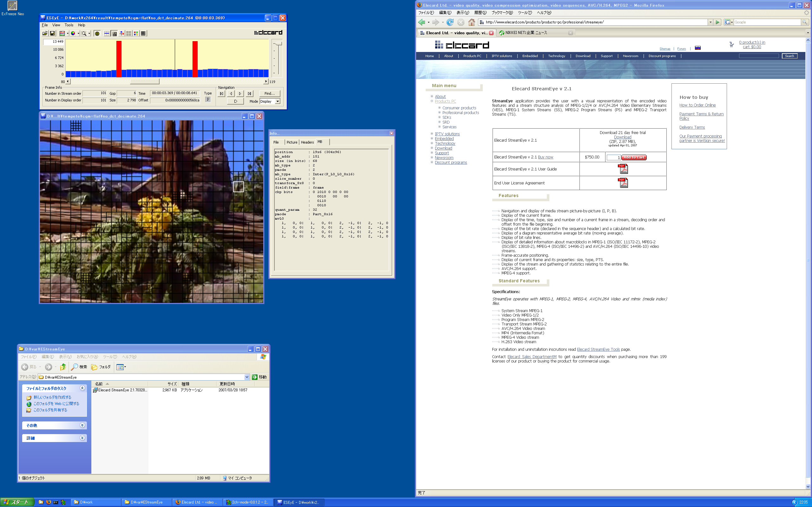
Task: Jump to first frame in Navigation
Action: coord(221,93)
